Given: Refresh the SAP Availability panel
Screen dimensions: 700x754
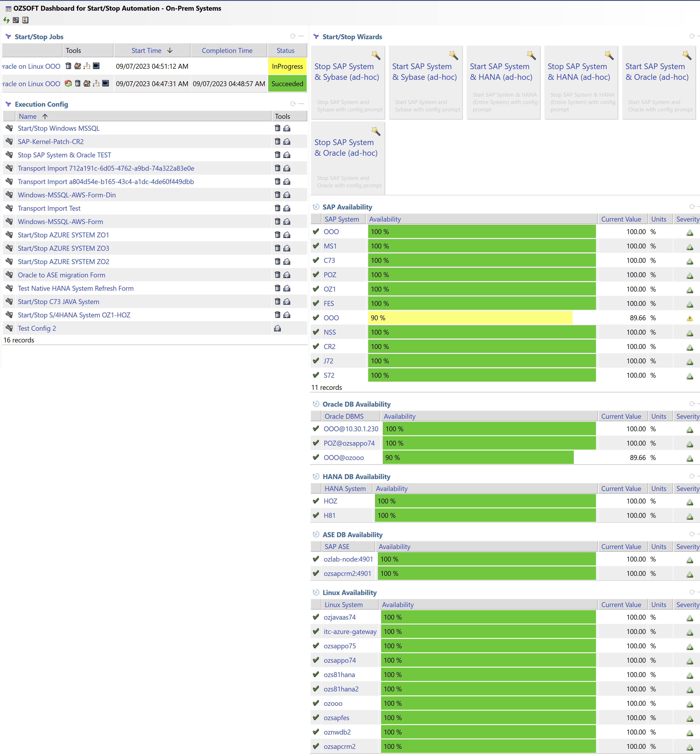Looking at the screenshot, I should click(x=692, y=207).
